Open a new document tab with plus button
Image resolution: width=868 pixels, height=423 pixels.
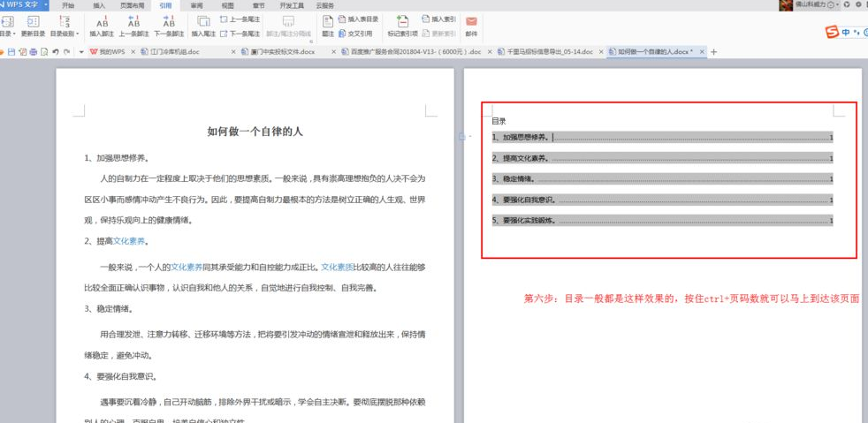(x=714, y=52)
